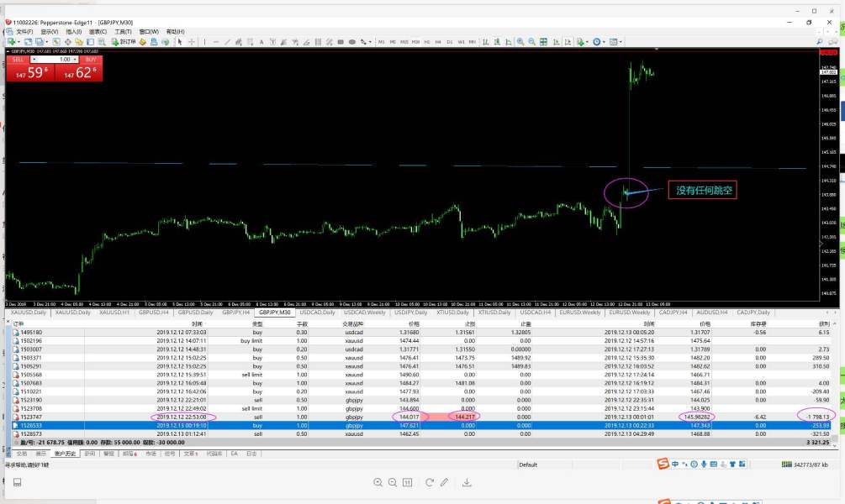
Task: Click image viewer 1:1 original size icon
Action: point(408,482)
